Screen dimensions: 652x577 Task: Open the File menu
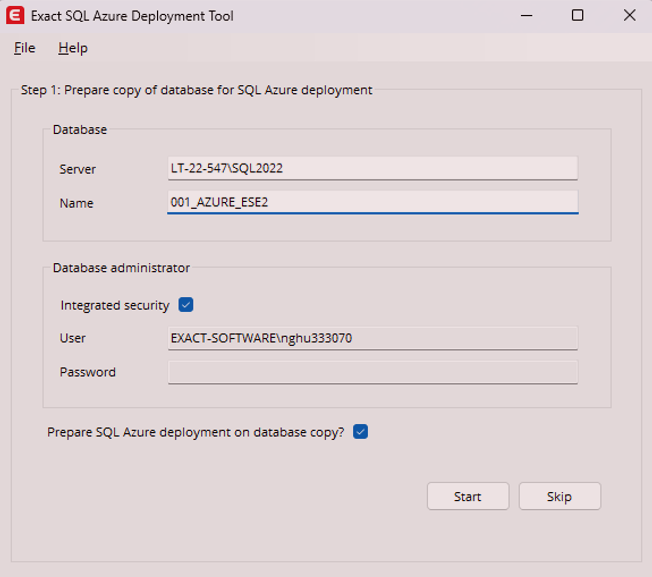[x=25, y=48]
